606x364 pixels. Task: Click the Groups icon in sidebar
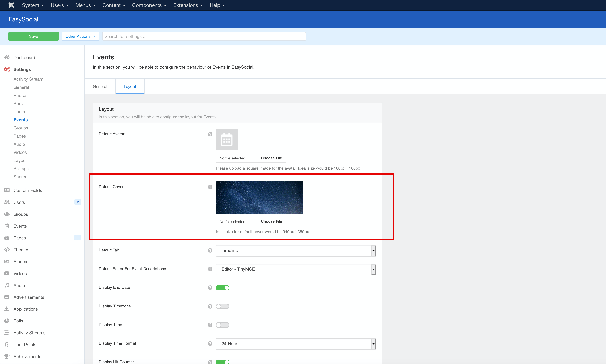pos(7,214)
